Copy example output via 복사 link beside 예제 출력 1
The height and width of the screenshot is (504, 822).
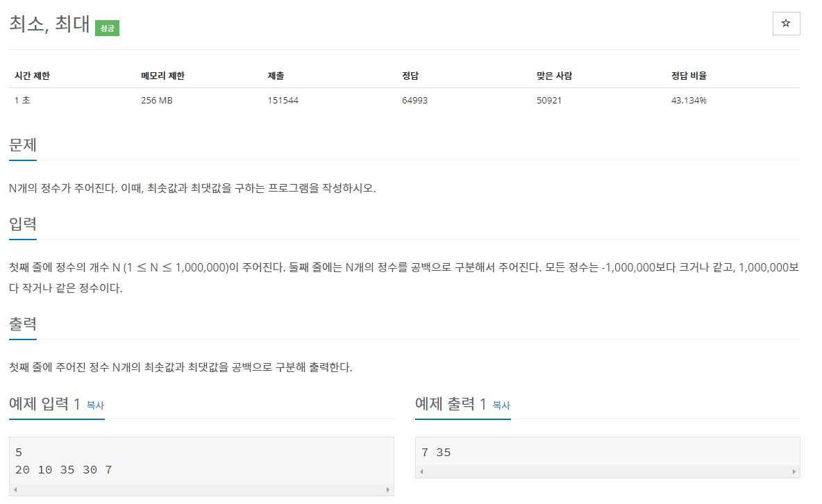click(501, 405)
